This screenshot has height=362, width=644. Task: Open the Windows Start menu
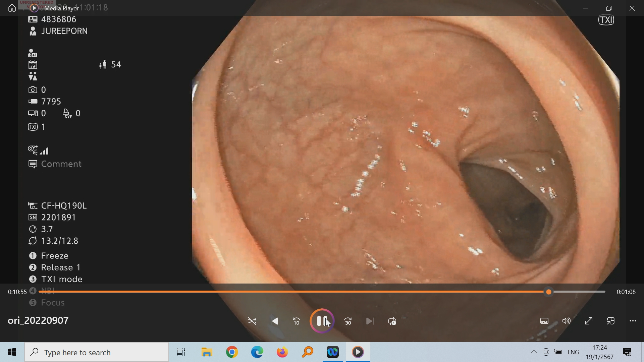(x=12, y=352)
